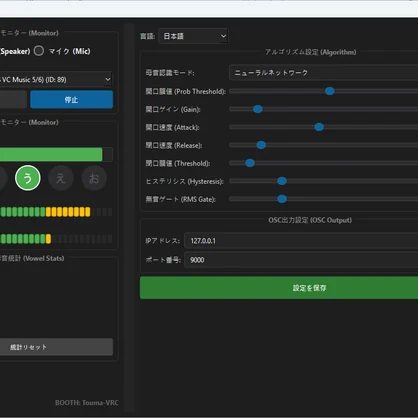
Task: Click the RMS Gate slider handle
Action: coord(282,199)
